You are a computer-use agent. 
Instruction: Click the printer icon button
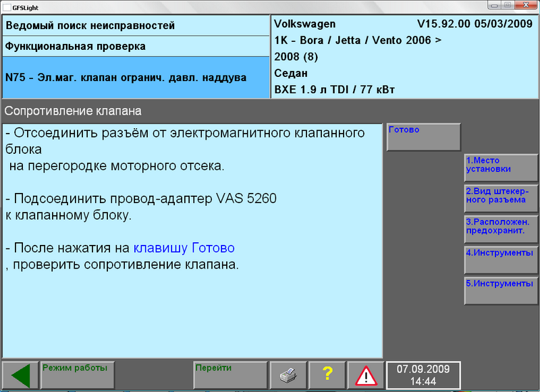tap(288, 375)
